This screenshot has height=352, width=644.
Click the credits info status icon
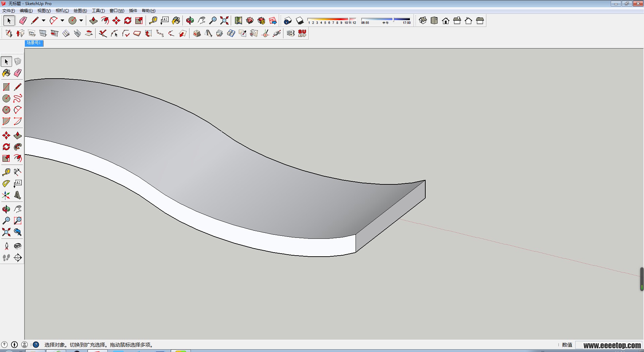14,345
